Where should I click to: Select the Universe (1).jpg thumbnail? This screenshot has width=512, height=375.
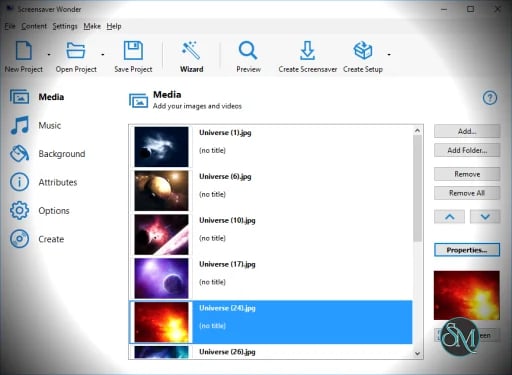coord(161,147)
